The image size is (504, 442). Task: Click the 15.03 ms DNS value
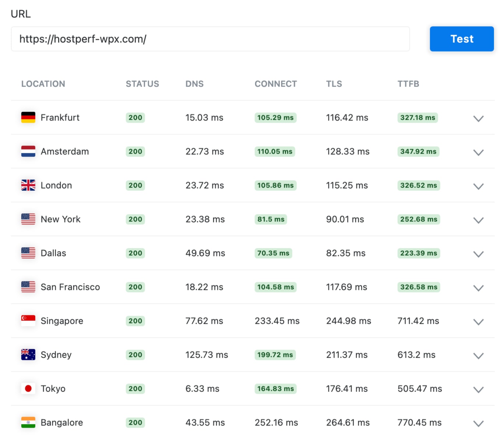[x=204, y=117]
